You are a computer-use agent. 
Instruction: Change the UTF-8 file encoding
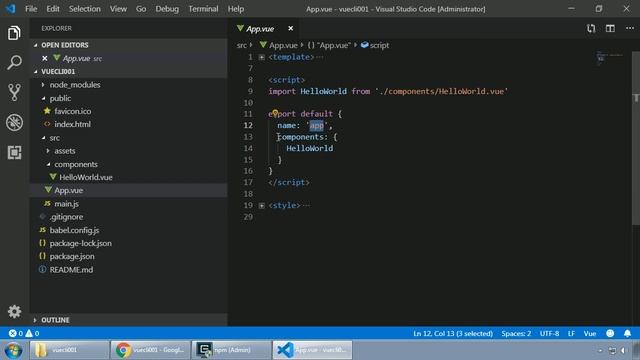click(x=549, y=333)
